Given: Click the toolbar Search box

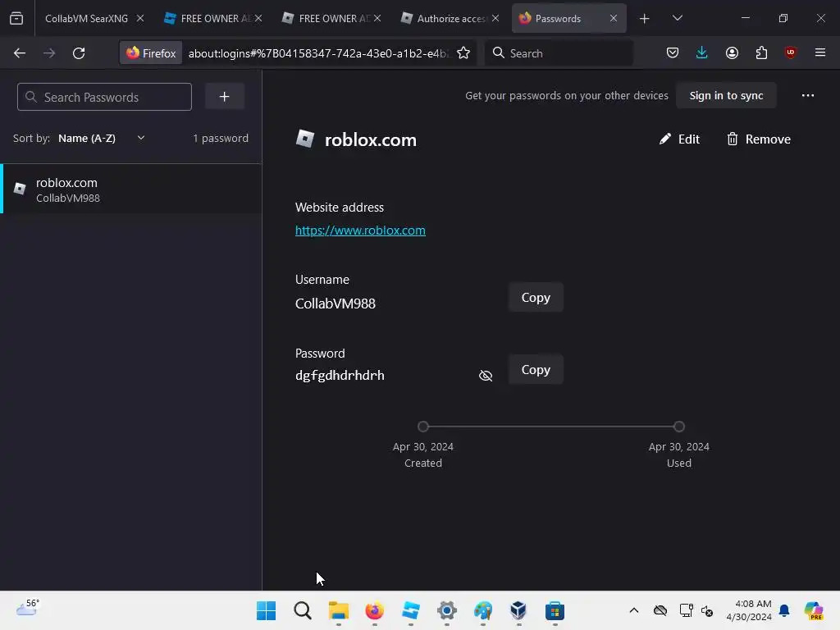Looking at the screenshot, I should pyautogui.click(x=559, y=53).
